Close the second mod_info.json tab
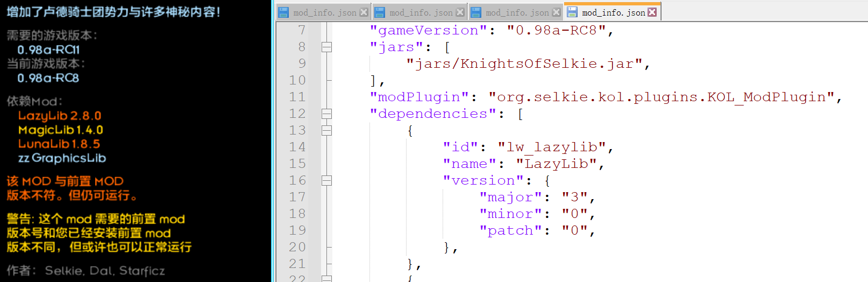 pyautogui.click(x=460, y=12)
